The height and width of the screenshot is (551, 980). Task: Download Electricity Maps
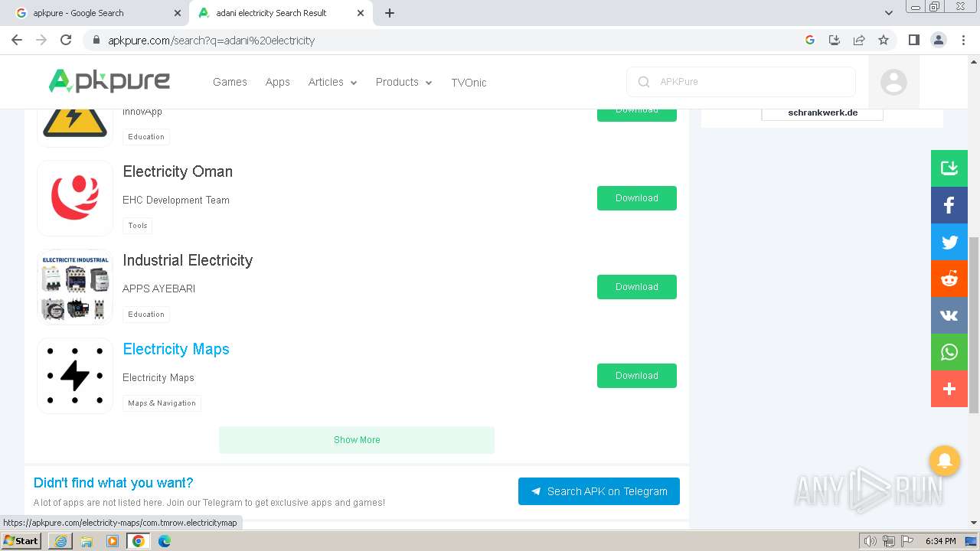tap(637, 376)
